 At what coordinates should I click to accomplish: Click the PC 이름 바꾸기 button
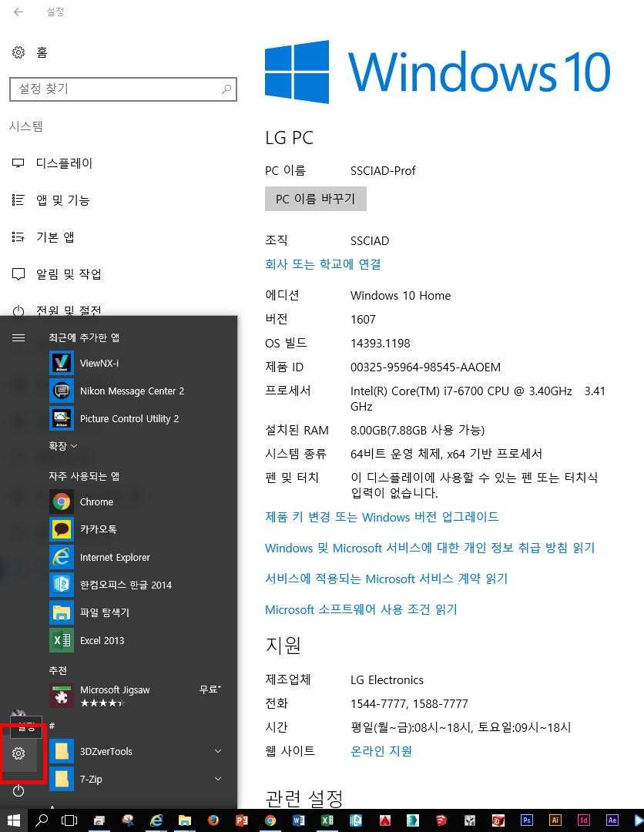315,199
